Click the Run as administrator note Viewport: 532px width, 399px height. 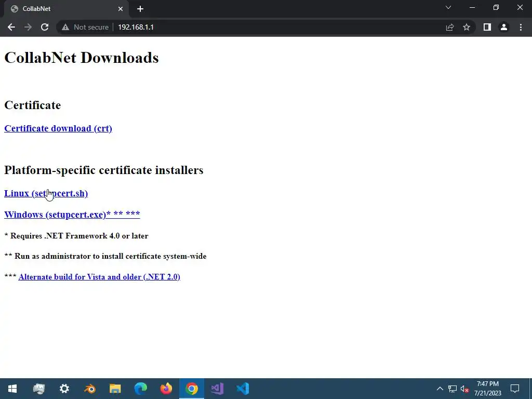(105, 256)
